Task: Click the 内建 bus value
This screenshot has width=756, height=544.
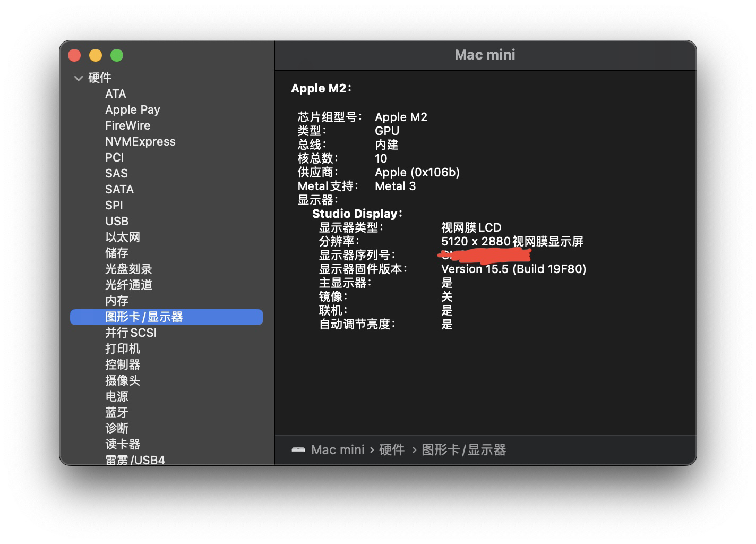Action: coord(386,144)
